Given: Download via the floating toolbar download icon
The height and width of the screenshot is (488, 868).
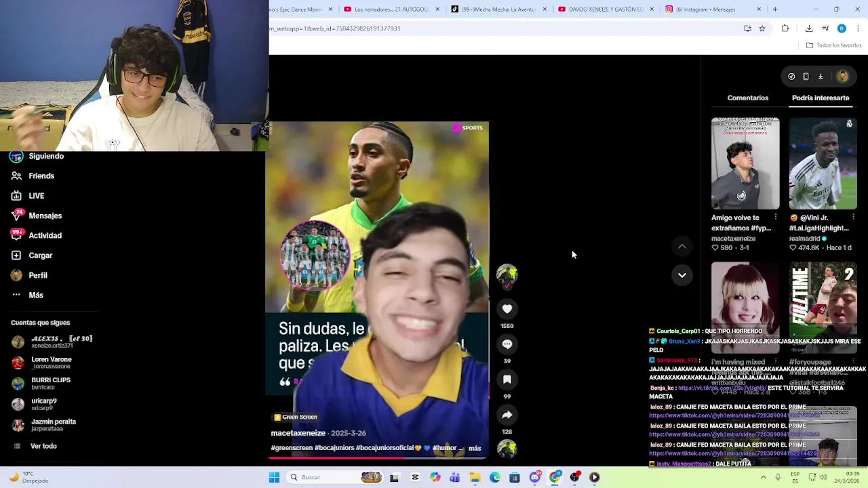Looking at the screenshot, I should (821, 77).
